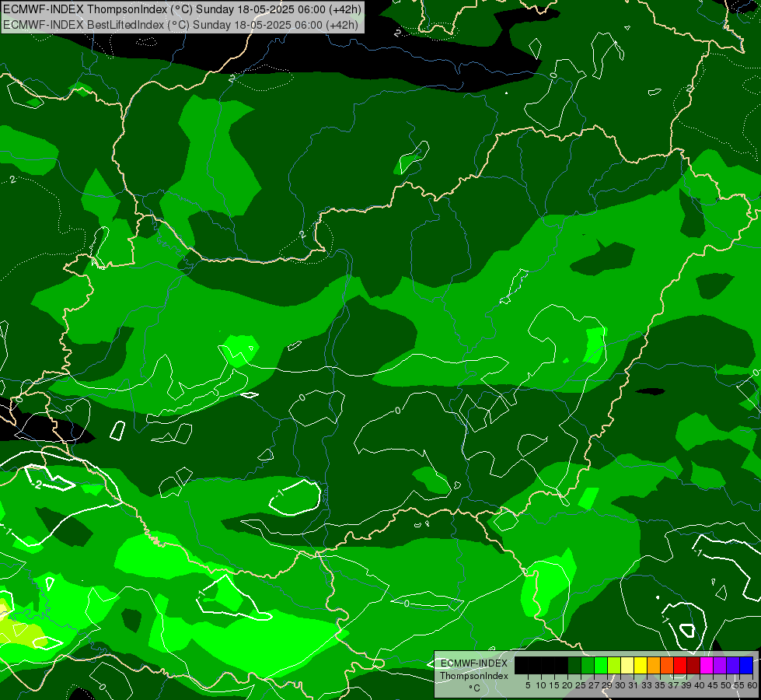Select the orange 33-35 legend swatch
761x700 pixels.
point(654,665)
